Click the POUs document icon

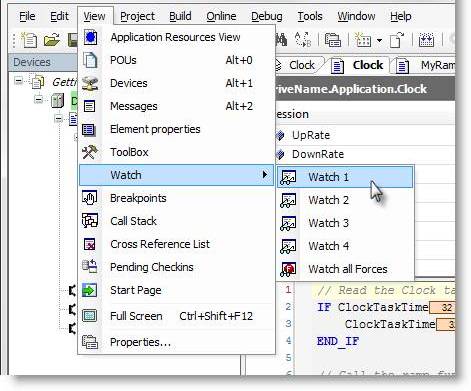click(x=90, y=60)
